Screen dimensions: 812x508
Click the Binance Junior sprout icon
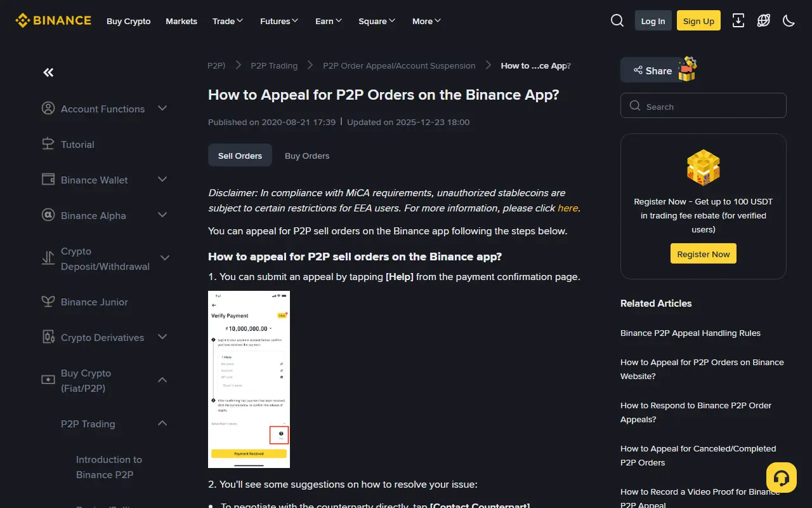pos(48,302)
